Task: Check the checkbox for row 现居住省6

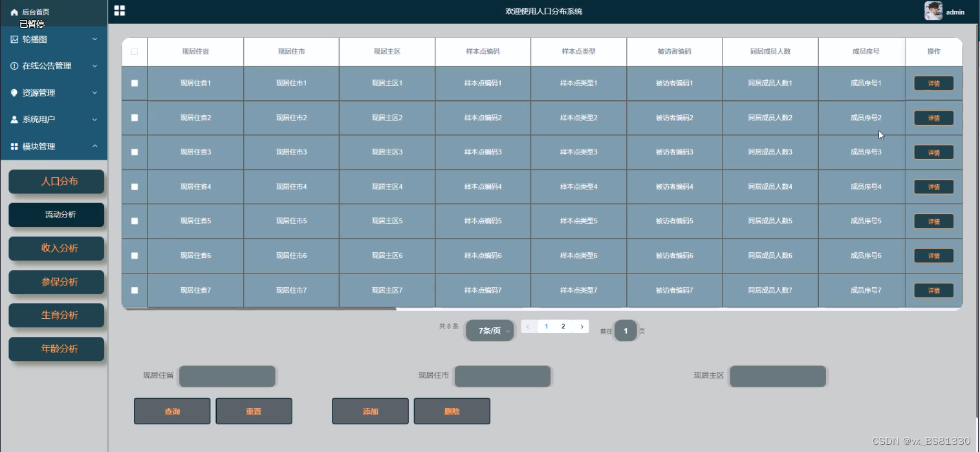Action: pos(135,255)
